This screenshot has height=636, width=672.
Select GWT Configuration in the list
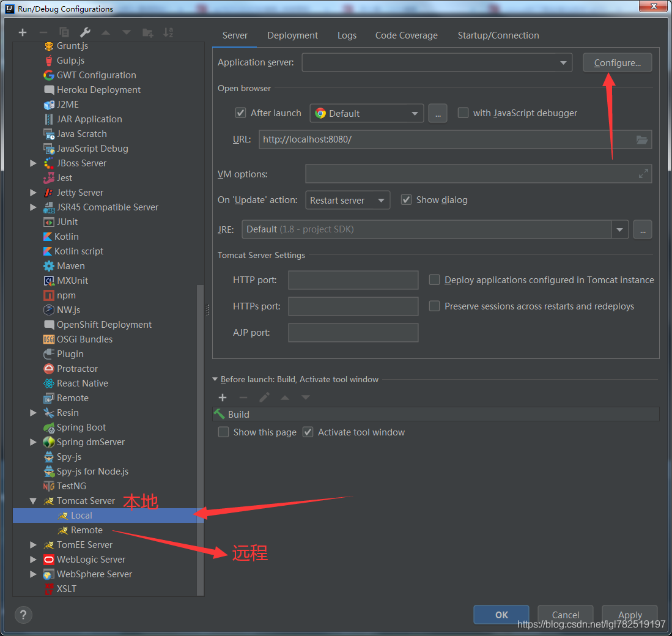pos(97,75)
